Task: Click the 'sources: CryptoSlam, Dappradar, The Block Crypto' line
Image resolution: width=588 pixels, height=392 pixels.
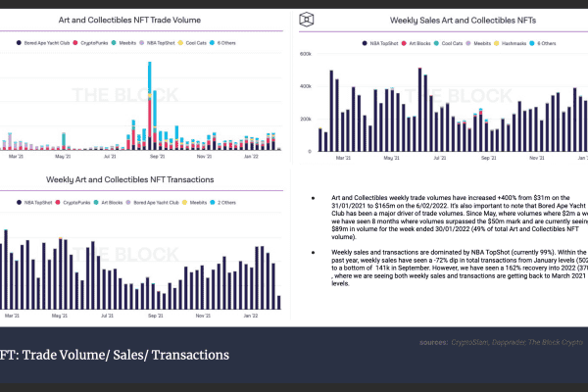Action: tap(501, 342)
